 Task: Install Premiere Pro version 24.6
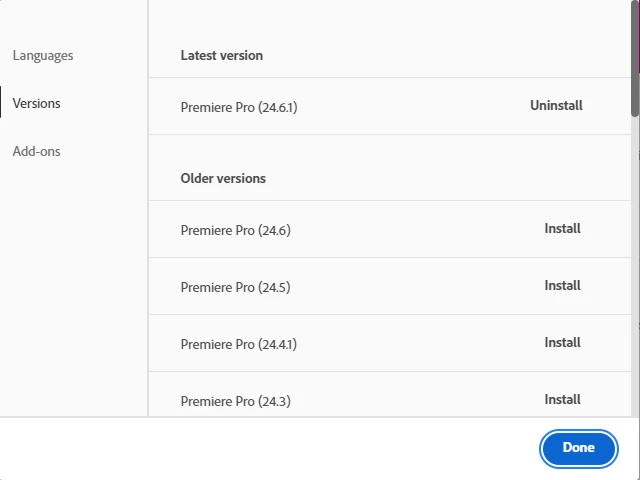click(562, 228)
